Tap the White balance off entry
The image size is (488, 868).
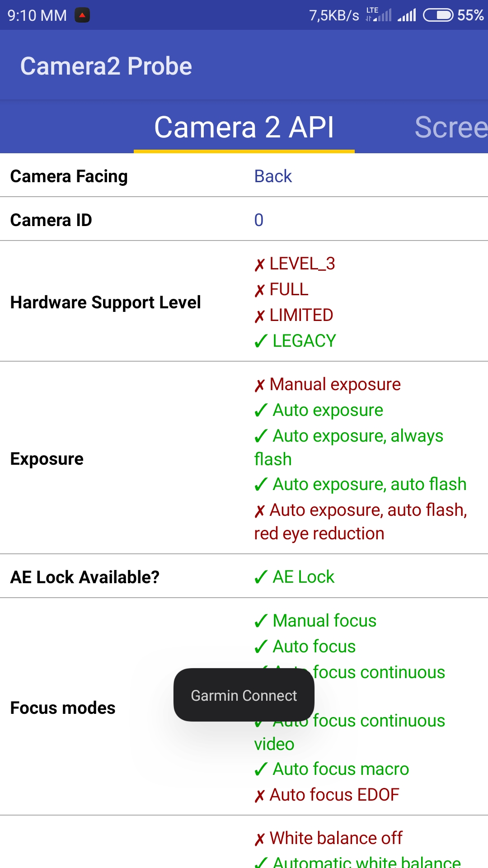point(335,838)
